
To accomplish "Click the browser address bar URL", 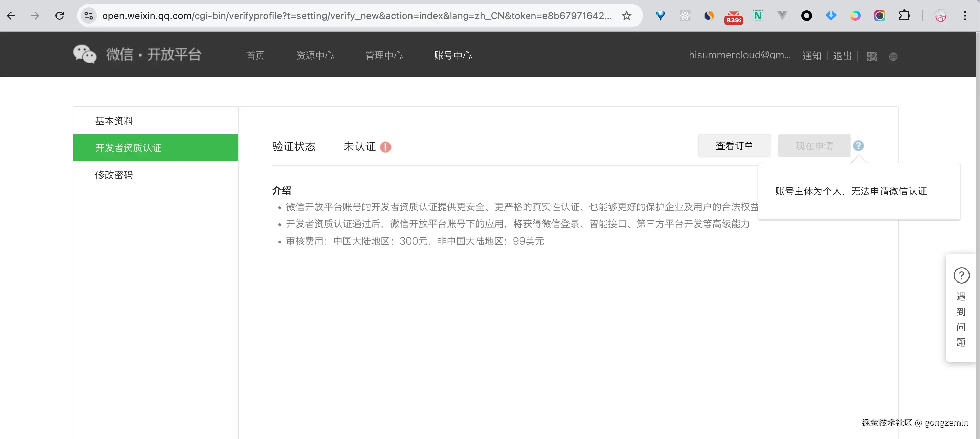I will tap(356, 16).
